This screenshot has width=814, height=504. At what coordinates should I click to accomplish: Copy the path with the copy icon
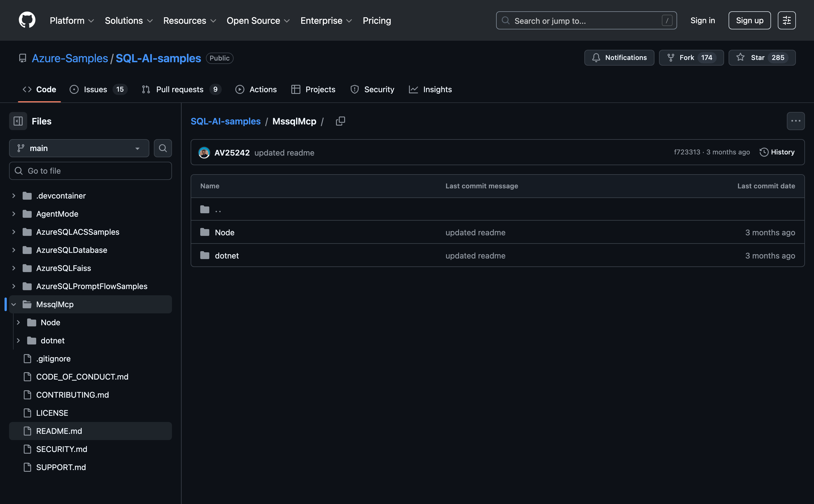(340, 121)
